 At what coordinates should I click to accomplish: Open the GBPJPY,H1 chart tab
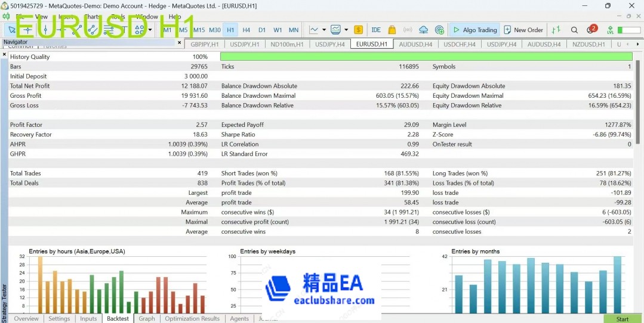click(x=205, y=44)
